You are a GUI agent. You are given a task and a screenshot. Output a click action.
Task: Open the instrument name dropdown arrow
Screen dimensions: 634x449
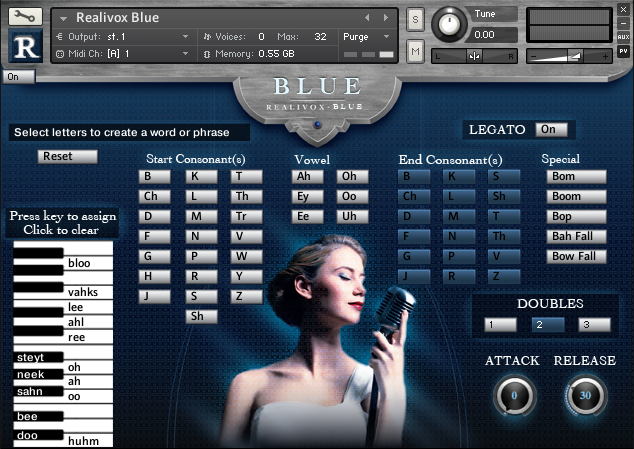(x=63, y=18)
